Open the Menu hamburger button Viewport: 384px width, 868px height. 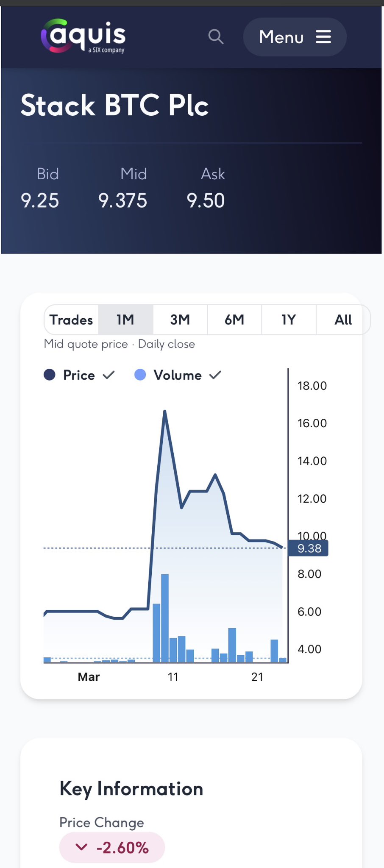[x=295, y=37]
